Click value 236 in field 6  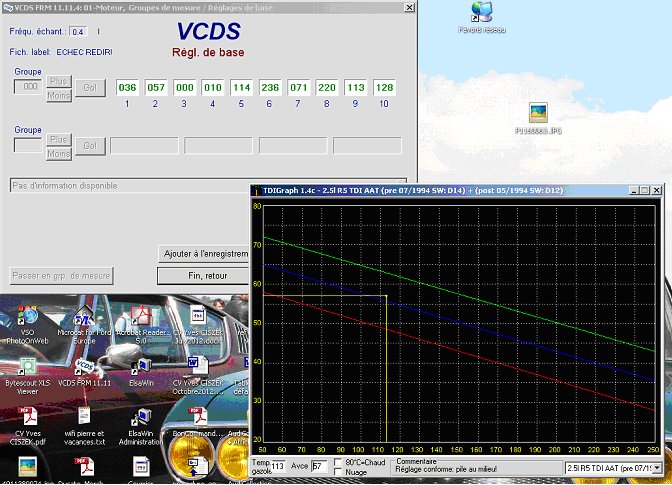click(x=270, y=88)
